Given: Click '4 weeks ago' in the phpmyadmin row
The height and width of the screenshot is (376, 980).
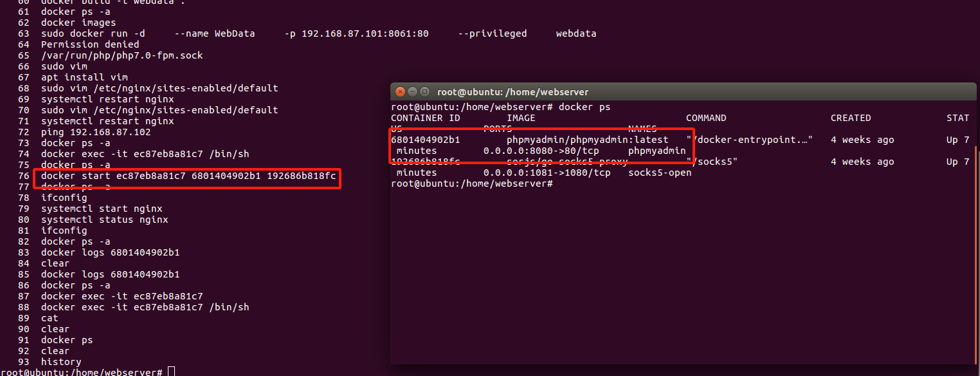Looking at the screenshot, I should click(x=862, y=140).
